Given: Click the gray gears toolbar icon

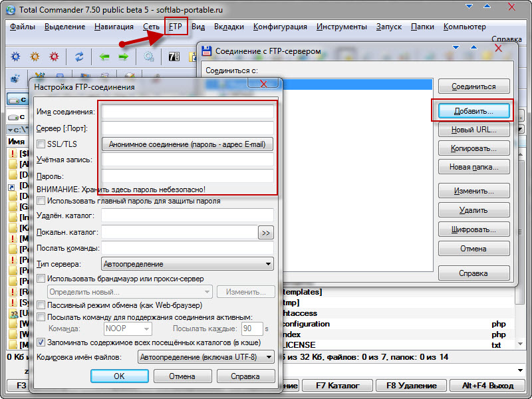Looking at the screenshot, I should click(148, 57).
